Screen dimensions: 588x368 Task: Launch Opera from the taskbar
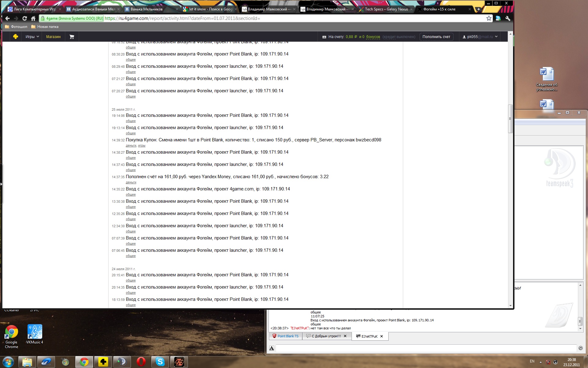pyautogui.click(x=141, y=362)
